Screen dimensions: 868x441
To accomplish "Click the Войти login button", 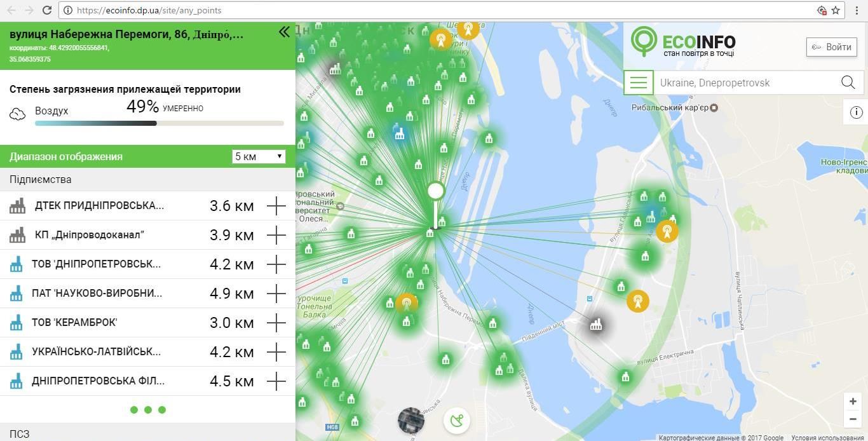I will [831, 47].
